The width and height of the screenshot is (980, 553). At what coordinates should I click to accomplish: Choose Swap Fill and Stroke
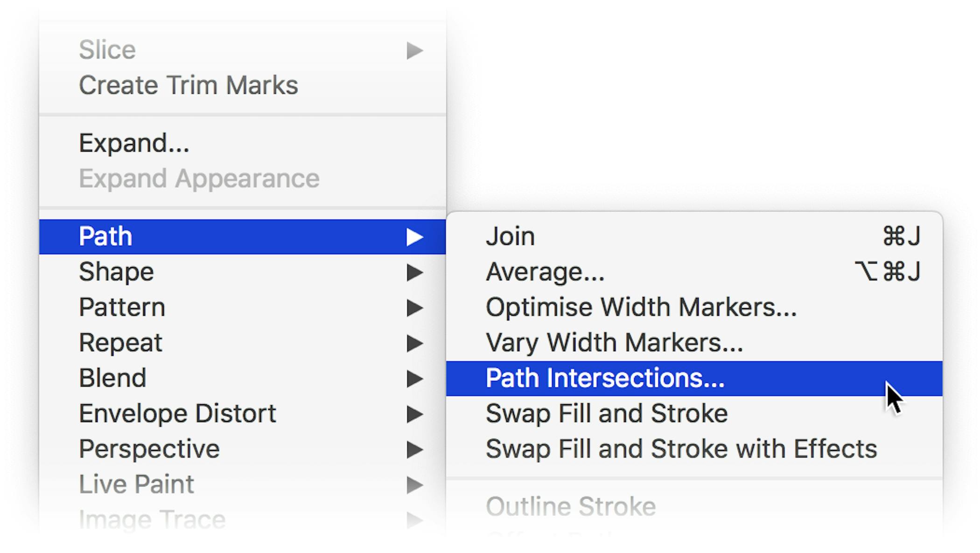point(606,413)
